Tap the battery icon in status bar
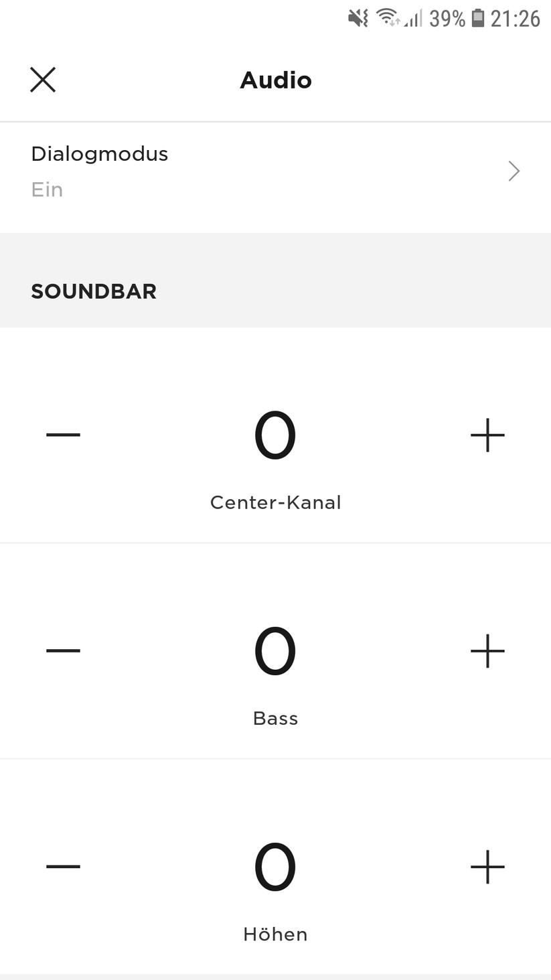The image size is (551, 980). [x=477, y=18]
